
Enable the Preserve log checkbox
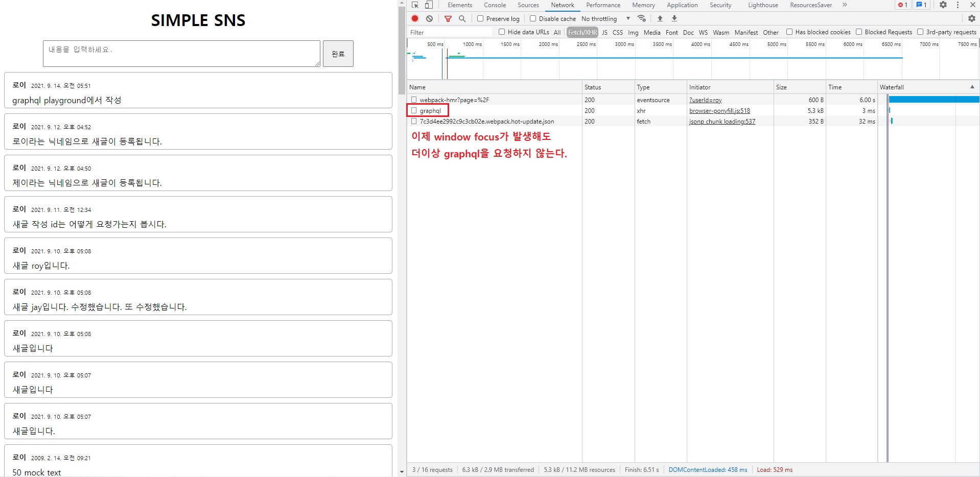(x=480, y=19)
